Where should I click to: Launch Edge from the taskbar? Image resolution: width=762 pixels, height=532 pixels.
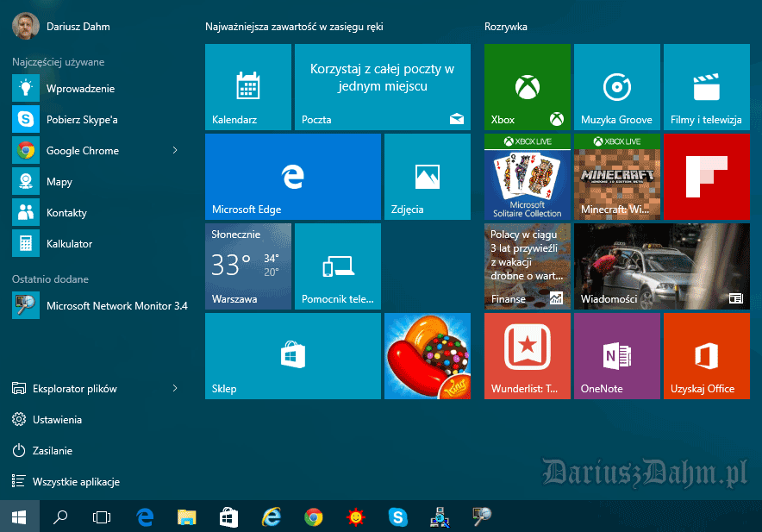[x=145, y=517]
